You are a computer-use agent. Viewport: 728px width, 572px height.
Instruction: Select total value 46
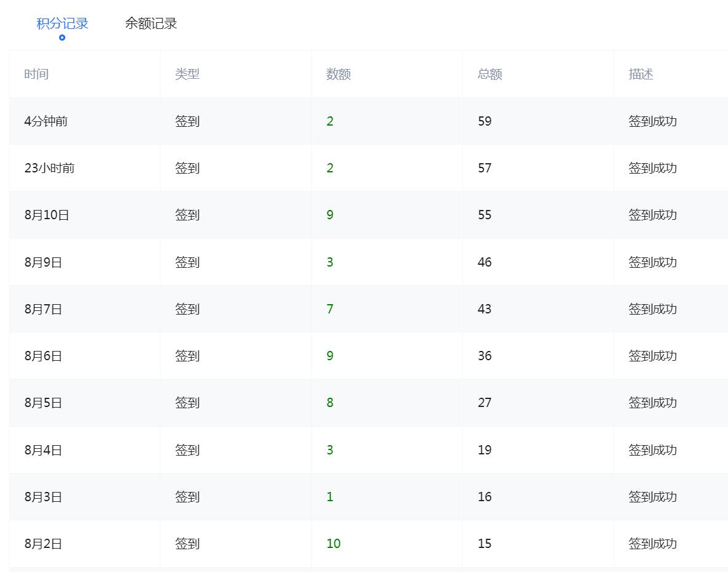pyautogui.click(x=485, y=262)
